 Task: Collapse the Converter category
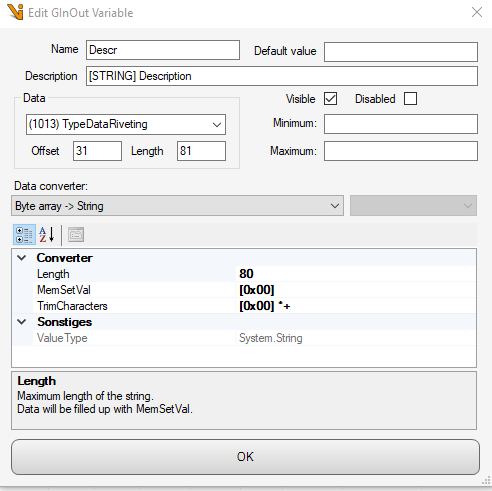22,258
